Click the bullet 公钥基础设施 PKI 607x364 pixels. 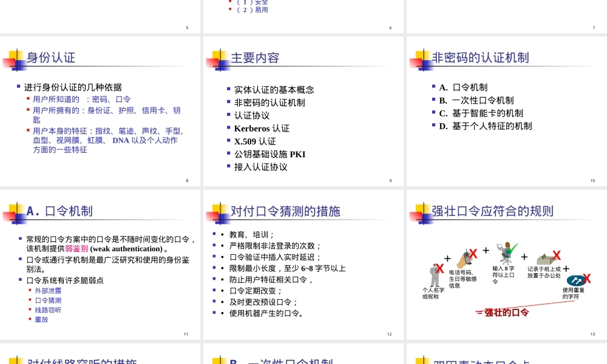coord(270,154)
